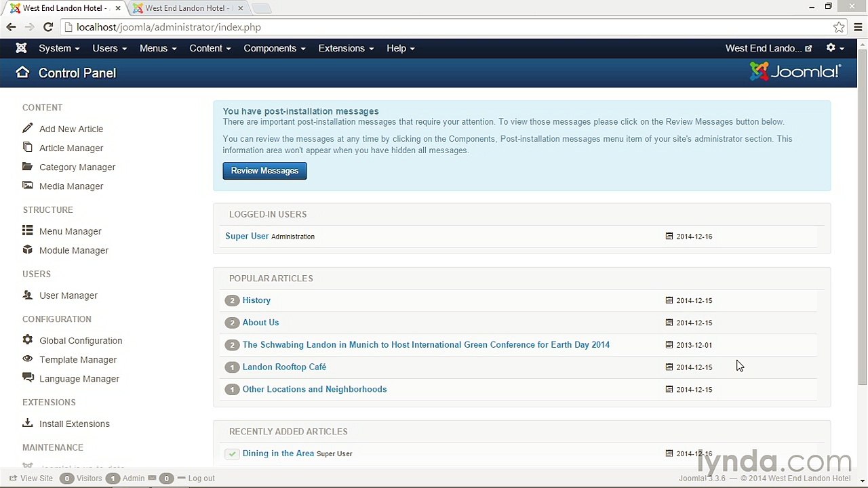Click the Global Configuration link

coord(81,340)
